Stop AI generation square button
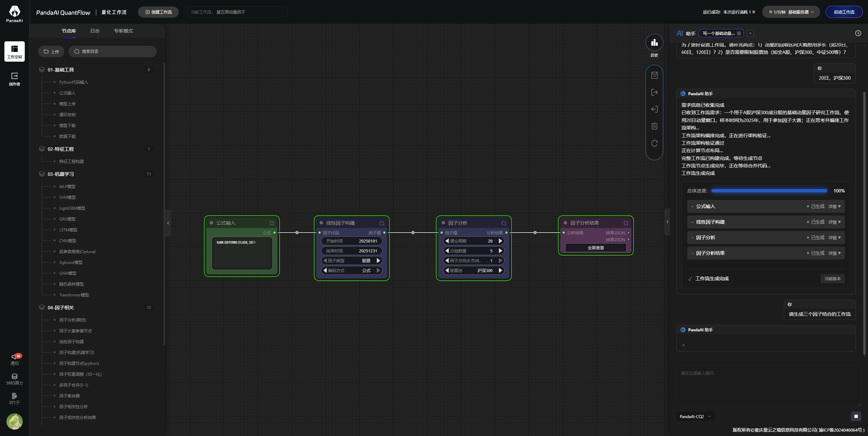The height and width of the screenshot is (436, 868). [x=856, y=416]
